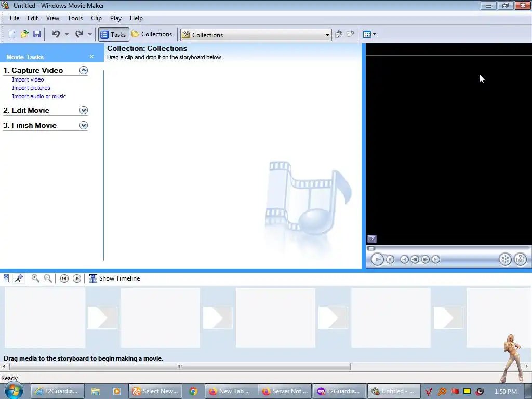Narrate timeline with the microphone icon

coord(19,278)
